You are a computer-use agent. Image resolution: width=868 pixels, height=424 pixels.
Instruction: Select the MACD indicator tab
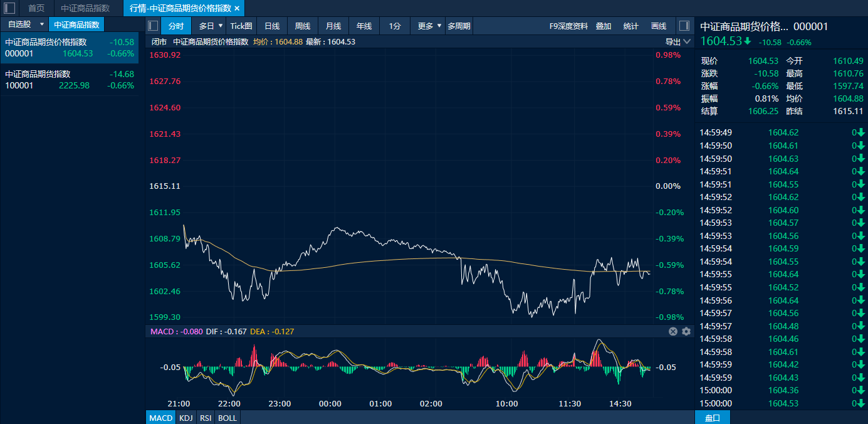[x=161, y=418]
